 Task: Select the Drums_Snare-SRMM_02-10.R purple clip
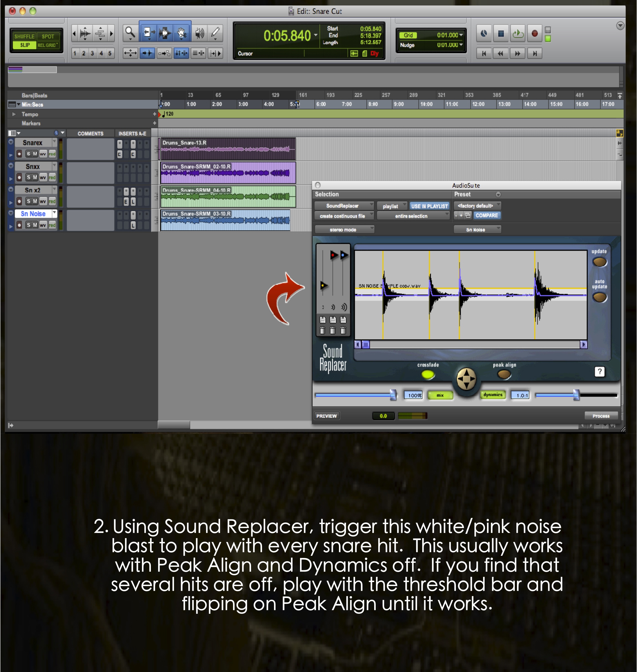coord(228,173)
